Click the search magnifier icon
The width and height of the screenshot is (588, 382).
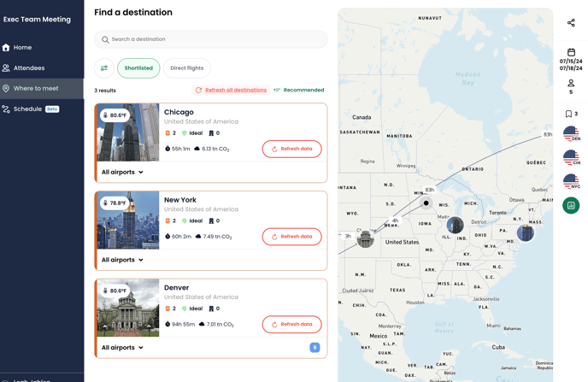pyautogui.click(x=105, y=39)
